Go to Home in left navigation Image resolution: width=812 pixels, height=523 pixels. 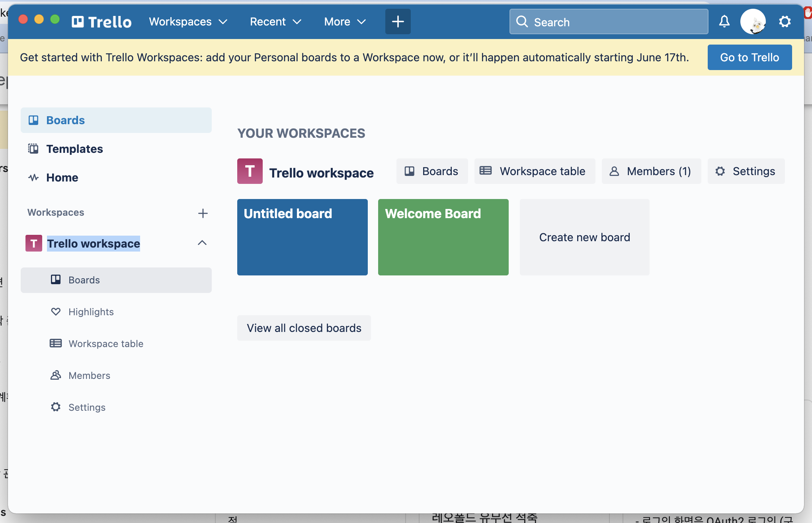(62, 178)
